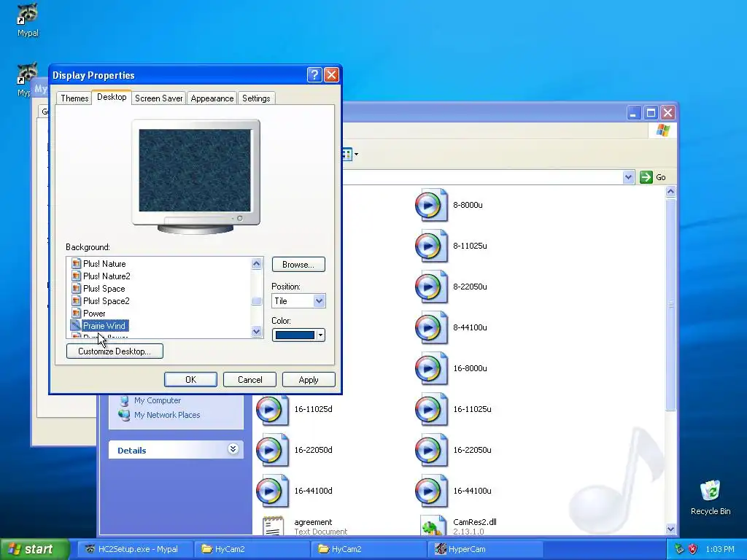Click Explorer window scroll-up arrow
This screenshot has height=560, width=747.
point(671,192)
